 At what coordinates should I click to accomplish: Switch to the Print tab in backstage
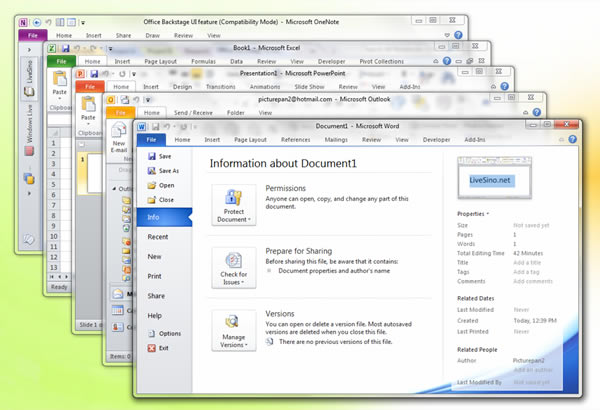[x=155, y=276]
